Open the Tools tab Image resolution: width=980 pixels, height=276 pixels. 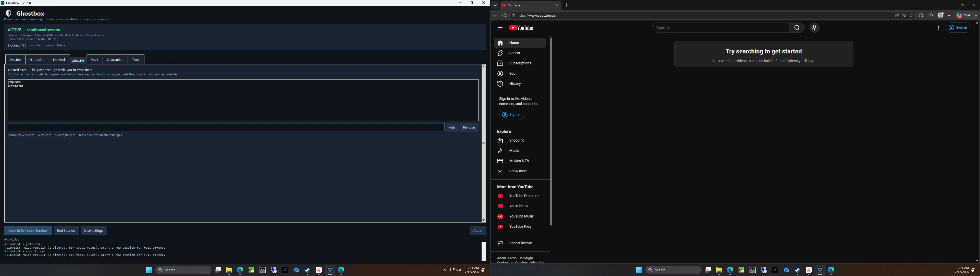click(x=136, y=60)
